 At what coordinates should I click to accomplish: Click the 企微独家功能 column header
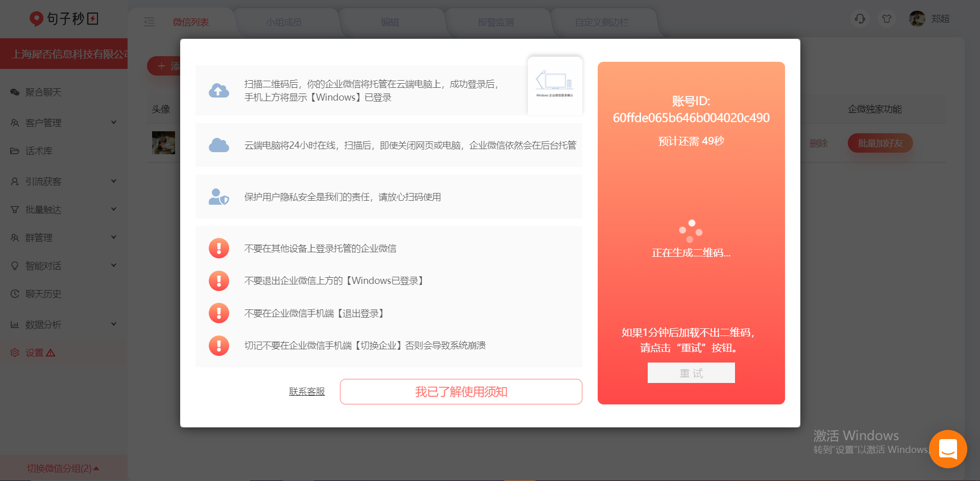click(x=875, y=109)
